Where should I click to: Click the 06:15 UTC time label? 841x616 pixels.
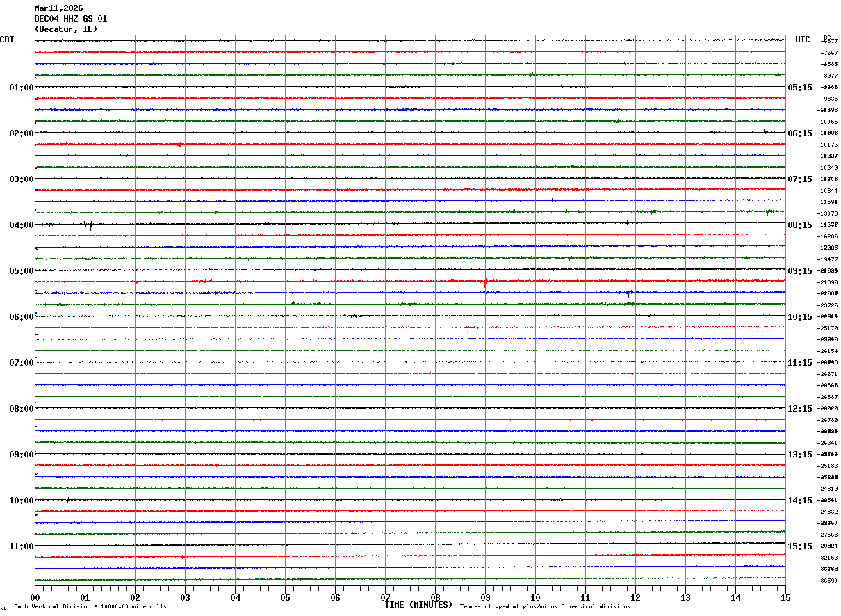800,133
